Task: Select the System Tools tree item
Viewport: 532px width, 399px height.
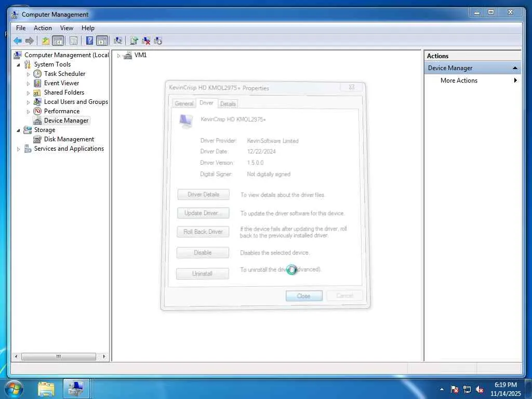Action: pyautogui.click(x=52, y=64)
